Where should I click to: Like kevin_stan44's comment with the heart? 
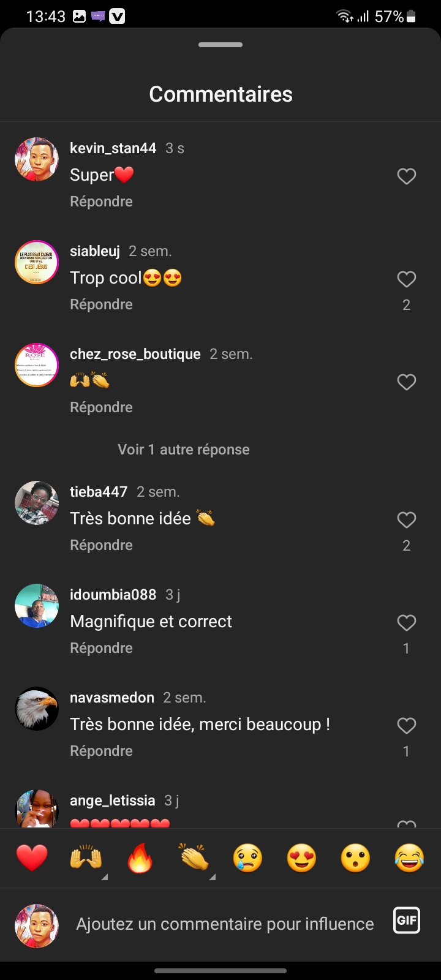407,176
